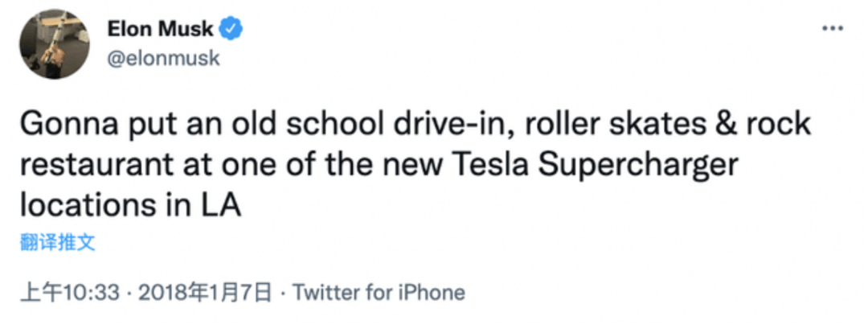Image resolution: width=868 pixels, height=325 pixels.
Task: Open the Twitter for iPhone source link
Action: tap(378, 292)
